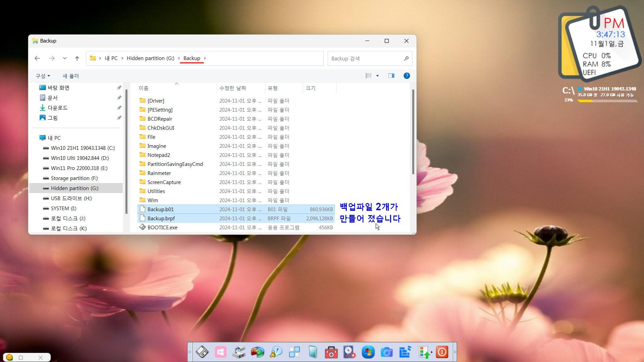Select 바탕 화면 in navigation pane
This screenshot has width=644, height=362.
58,88
